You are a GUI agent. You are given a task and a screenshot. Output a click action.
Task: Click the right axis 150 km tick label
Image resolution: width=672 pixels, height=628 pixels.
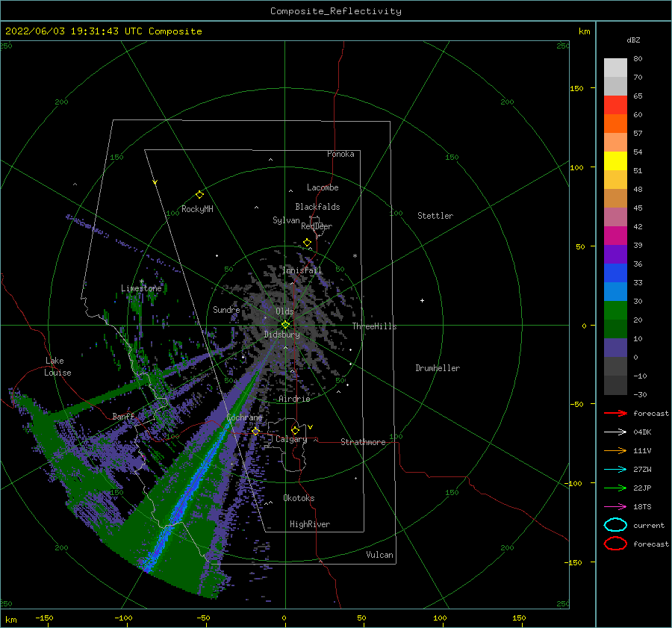coord(576,88)
